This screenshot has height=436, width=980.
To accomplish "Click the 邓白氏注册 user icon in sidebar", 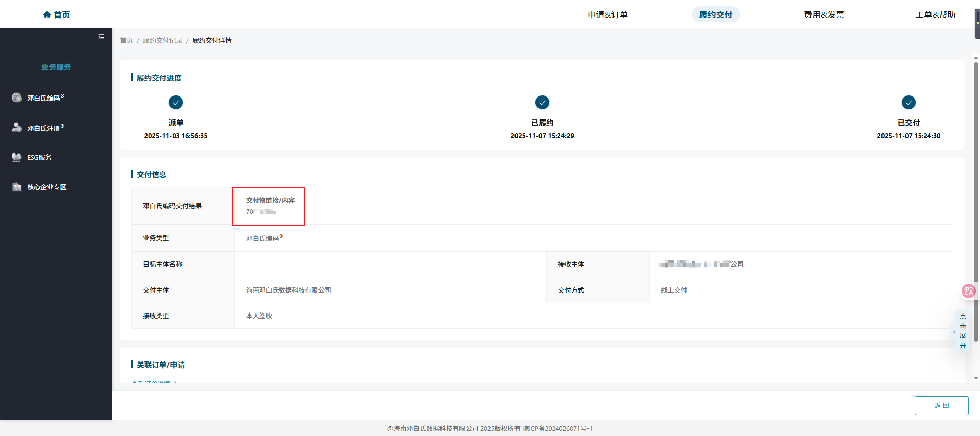I will click(x=17, y=127).
